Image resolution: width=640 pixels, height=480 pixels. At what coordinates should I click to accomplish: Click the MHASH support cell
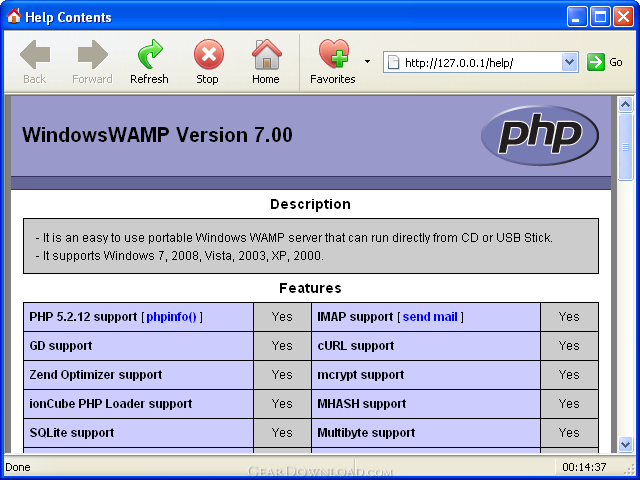point(426,404)
